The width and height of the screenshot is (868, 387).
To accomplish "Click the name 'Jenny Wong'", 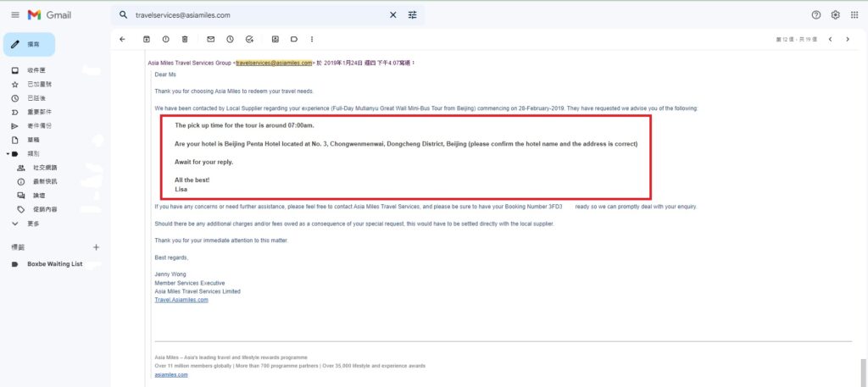I will pos(170,274).
